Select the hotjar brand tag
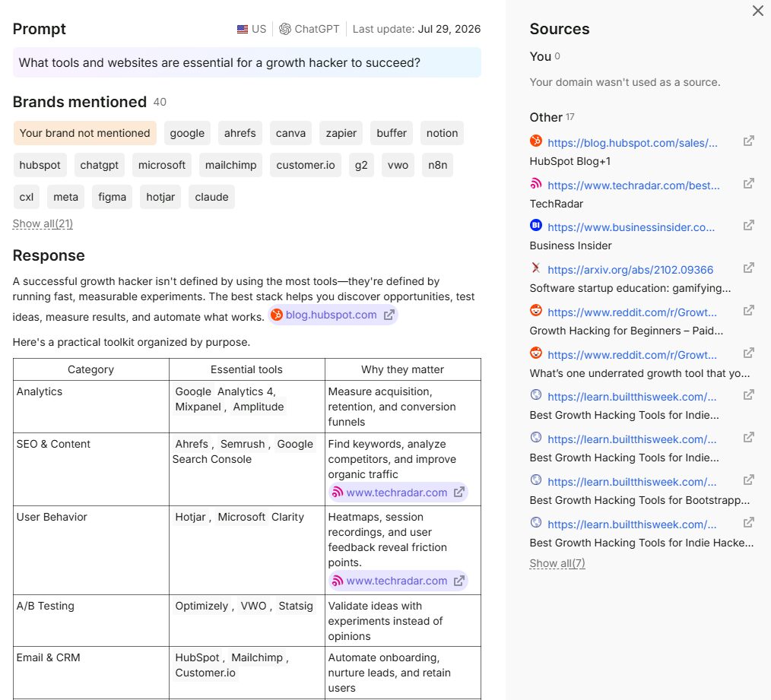771x700 pixels. pos(160,197)
